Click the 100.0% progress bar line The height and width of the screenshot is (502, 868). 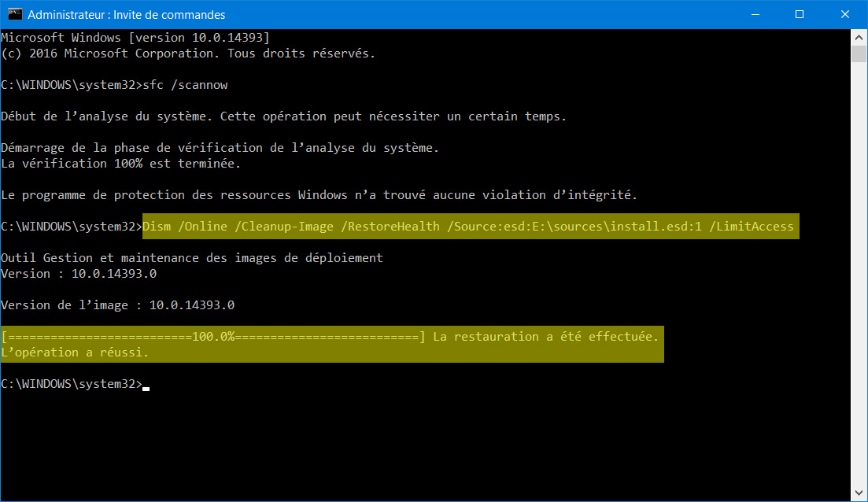pyautogui.click(x=330, y=337)
